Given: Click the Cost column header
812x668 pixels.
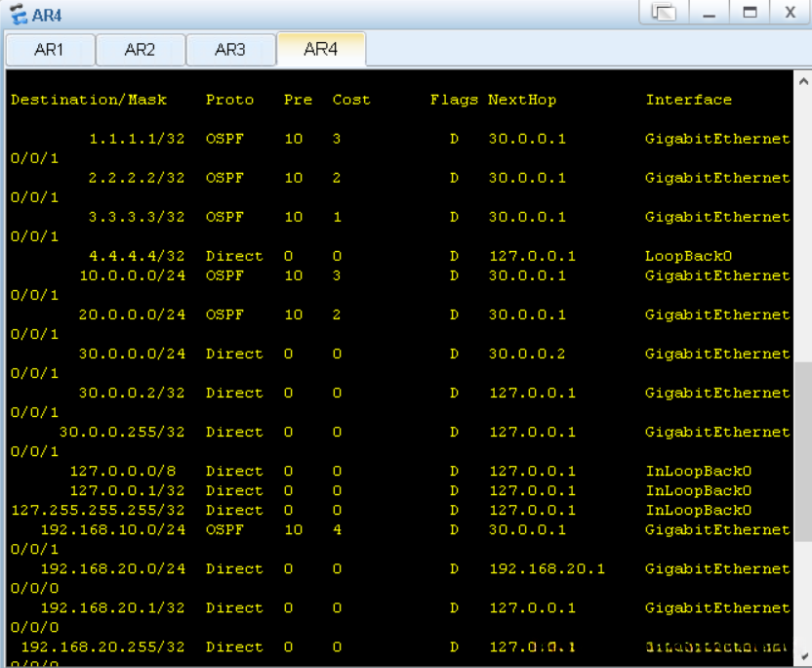Looking at the screenshot, I should point(351,100).
